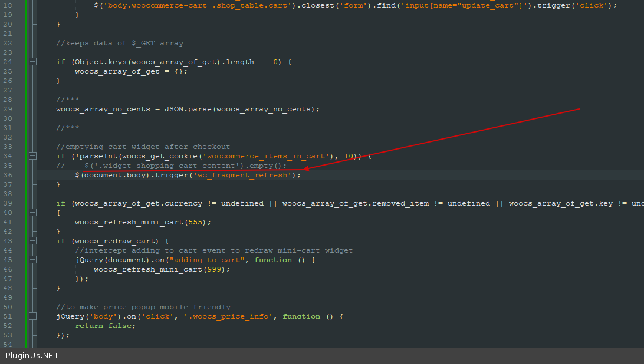Fold the adding_to_cart function on line 45
This screenshot has width=644, height=364.
[x=32, y=260]
